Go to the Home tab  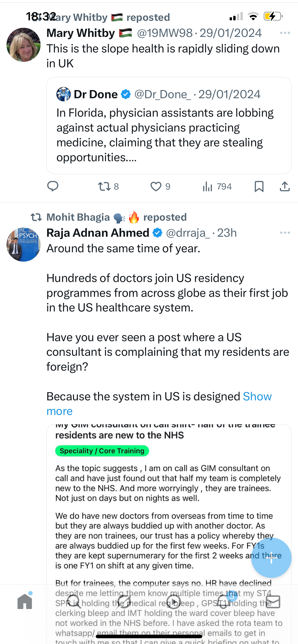click(x=25, y=602)
